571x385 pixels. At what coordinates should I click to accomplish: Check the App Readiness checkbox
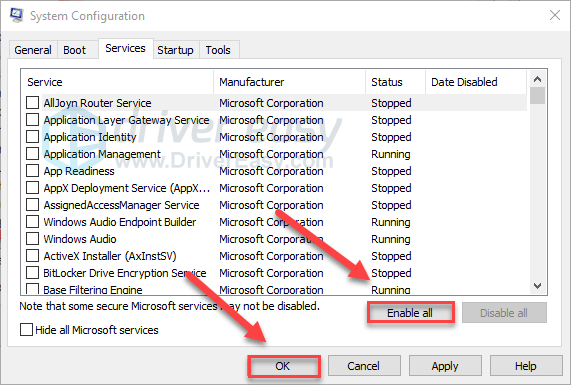[32, 171]
